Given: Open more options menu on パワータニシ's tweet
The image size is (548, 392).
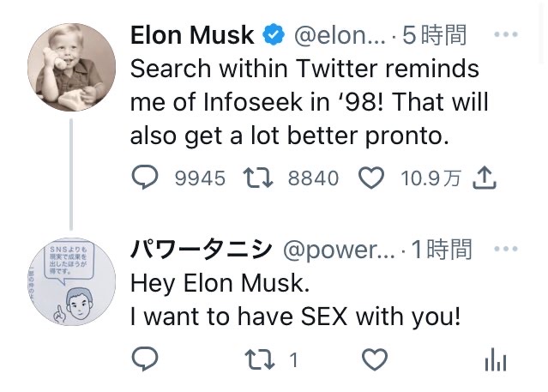Looking at the screenshot, I should coord(507,250).
